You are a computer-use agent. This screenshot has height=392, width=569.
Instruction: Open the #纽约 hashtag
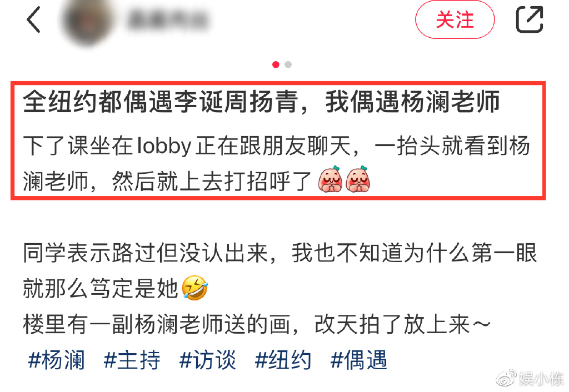[283, 360]
